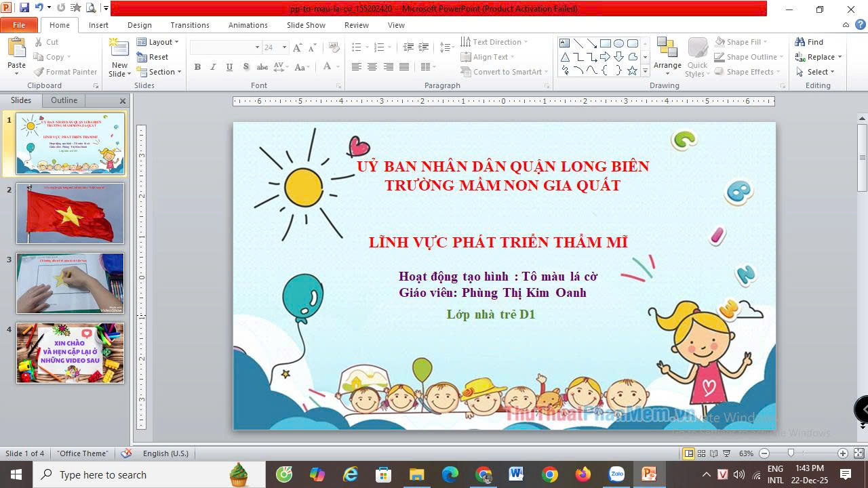Toggle Bold formatting
This screenshot has width=868, height=488.
pyautogui.click(x=197, y=67)
